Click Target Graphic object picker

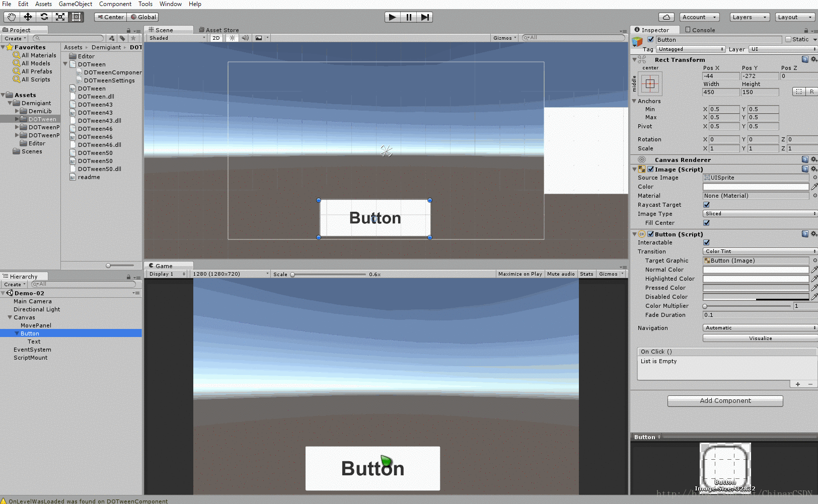[x=814, y=261]
